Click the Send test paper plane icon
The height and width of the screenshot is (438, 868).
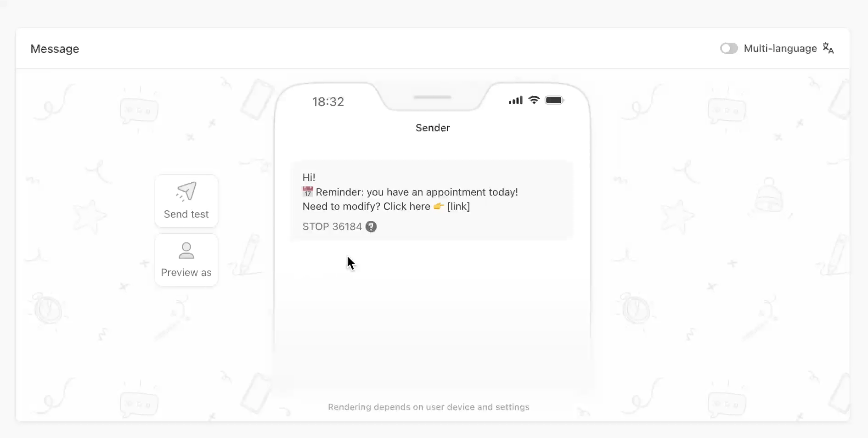tap(186, 191)
